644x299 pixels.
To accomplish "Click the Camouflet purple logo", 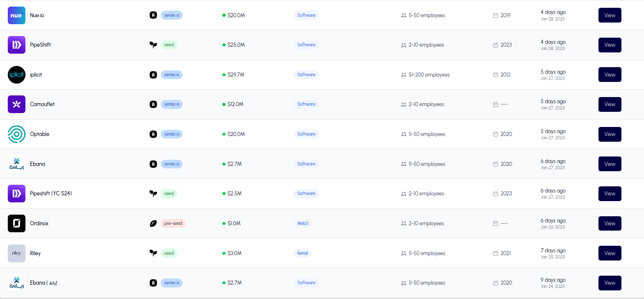I will [16, 104].
